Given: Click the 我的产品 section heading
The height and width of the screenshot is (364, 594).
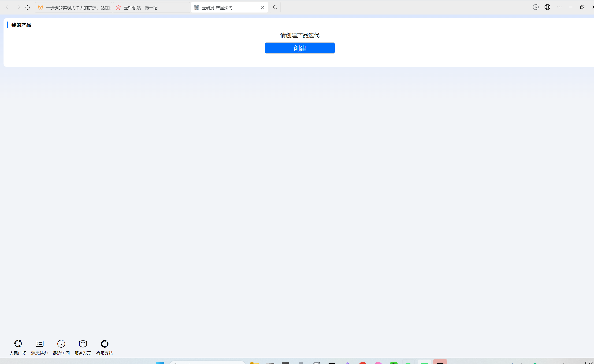Looking at the screenshot, I should (21, 25).
